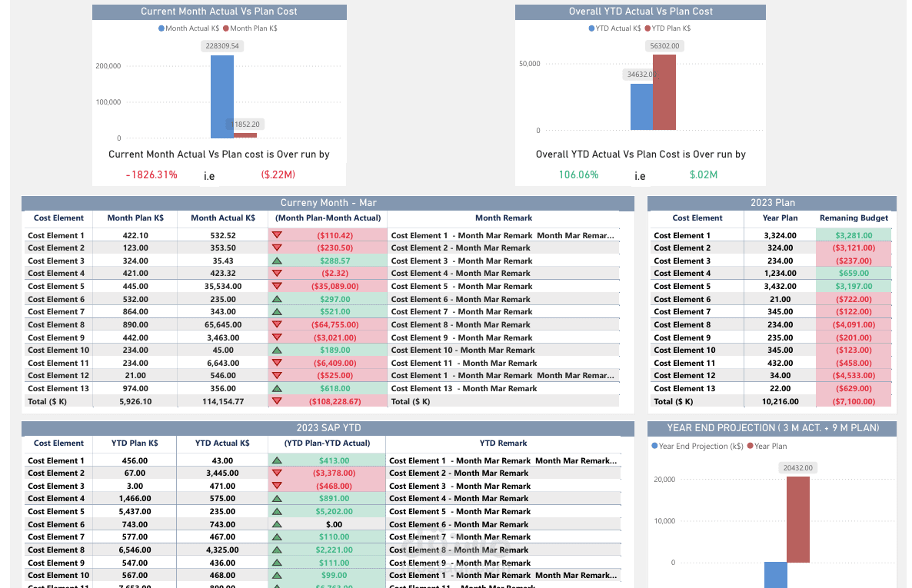Click green up arrow beside $297.00

(277, 299)
